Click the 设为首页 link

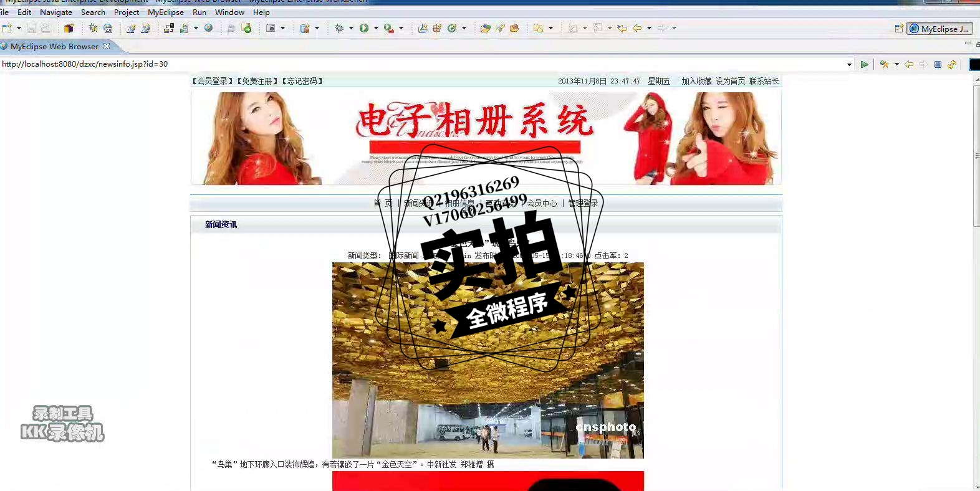click(x=730, y=81)
